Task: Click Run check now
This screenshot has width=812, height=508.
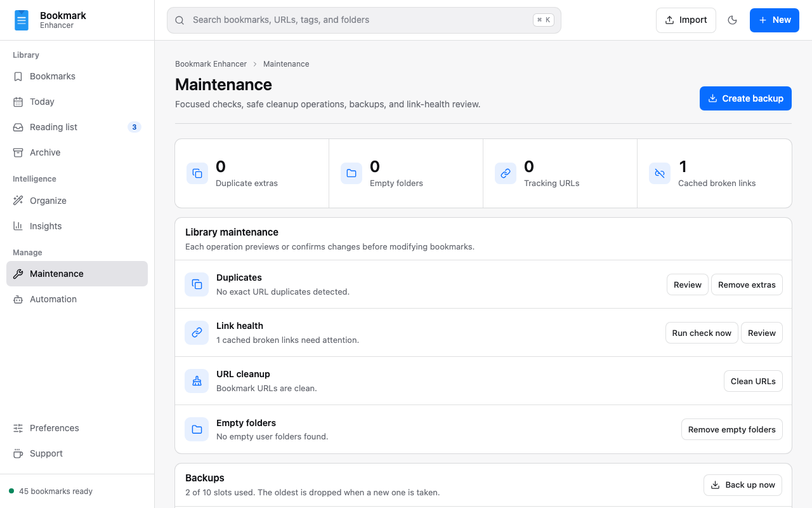Action: 702,333
